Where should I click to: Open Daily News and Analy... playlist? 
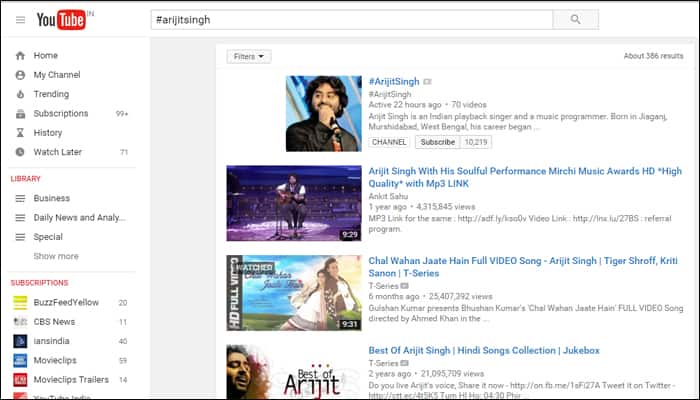79,217
